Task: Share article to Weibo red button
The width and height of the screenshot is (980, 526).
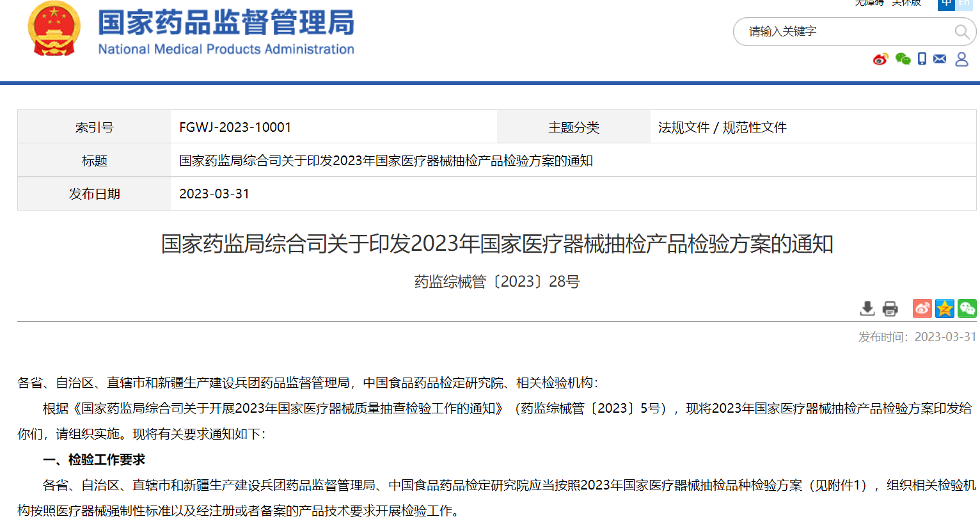Action: 922,308
